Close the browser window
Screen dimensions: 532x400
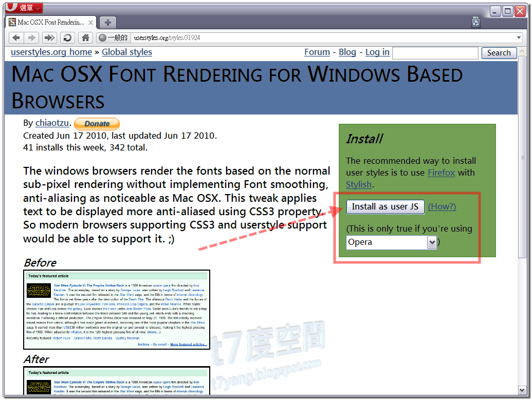(x=520, y=12)
